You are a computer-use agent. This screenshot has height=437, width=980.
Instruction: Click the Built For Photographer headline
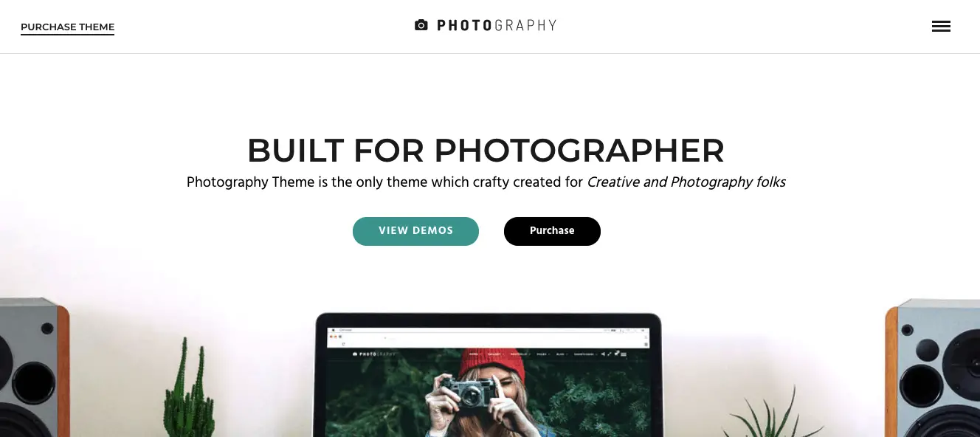486,151
